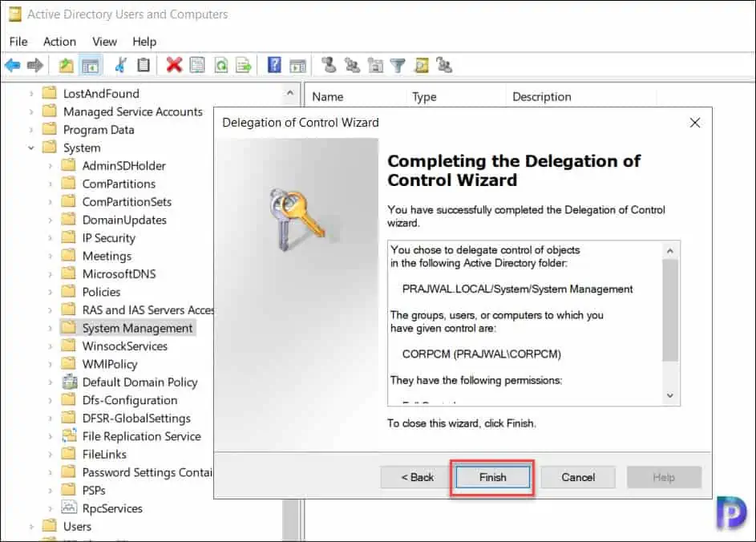Click the Create new user icon
This screenshot has height=542, width=756.
[329, 65]
